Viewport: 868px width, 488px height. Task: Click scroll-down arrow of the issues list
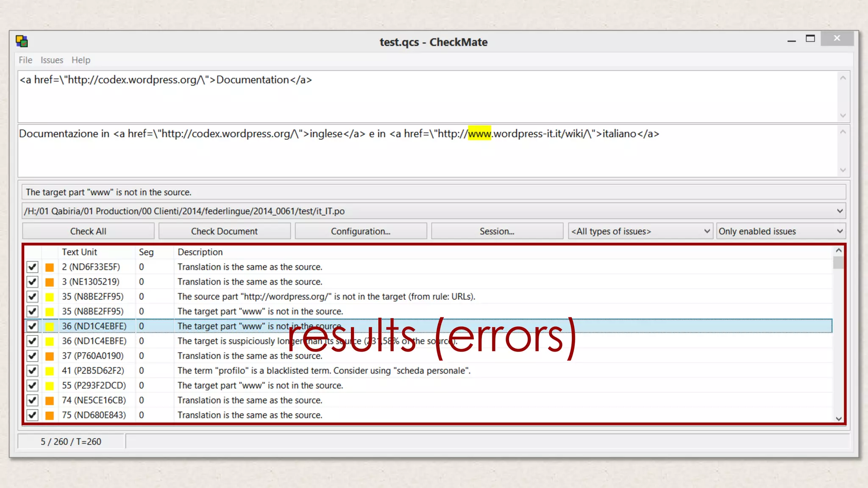click(x=838, y=419)
